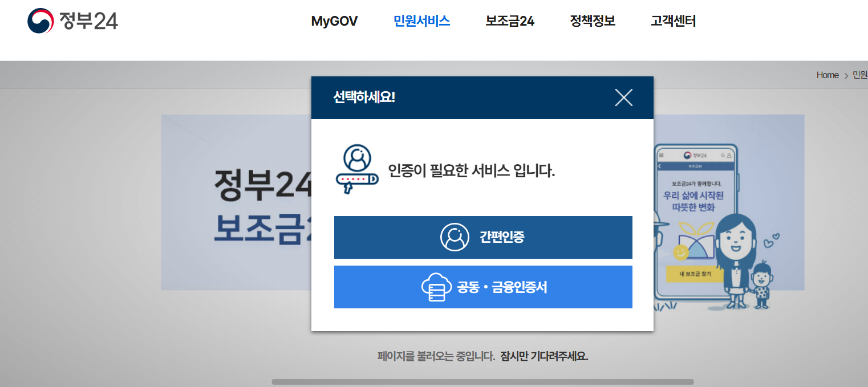This screenshot has height=387, width=868.
Task: Choose 간편인증 login button
Action: [x=483, y=237]
